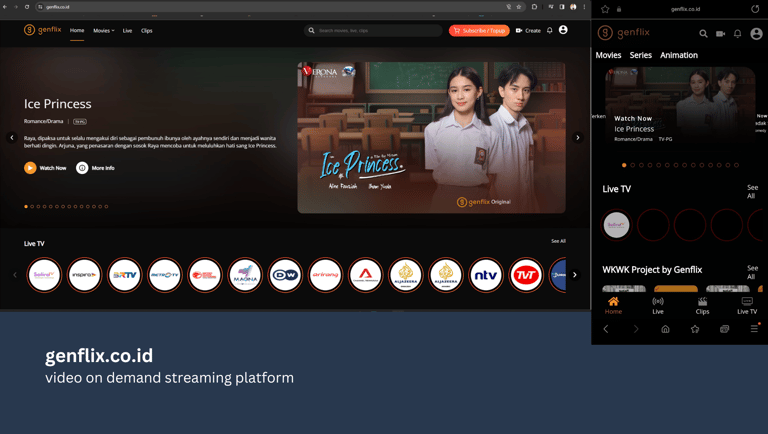Click the Subscribe / Topup button
This screenshot has width=768, height=434.
click(479, 30)
